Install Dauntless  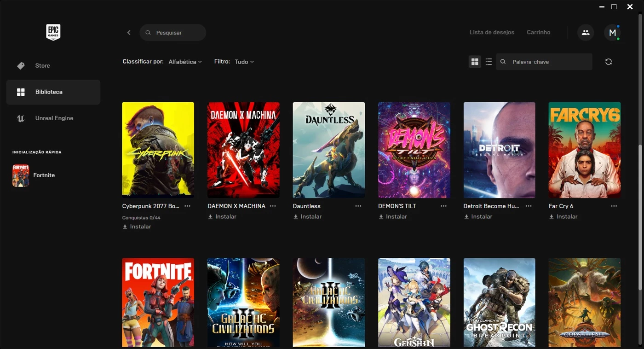pyautogui.click(x=307, y=216)
